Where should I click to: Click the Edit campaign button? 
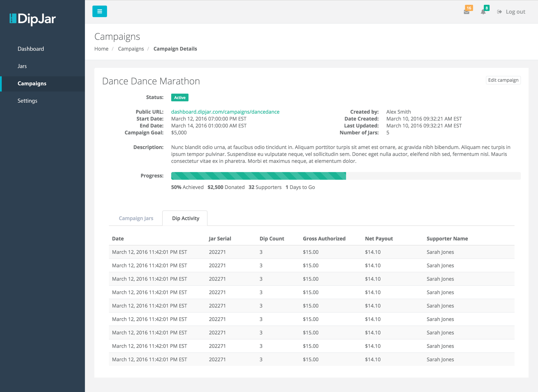coord(503,80)
